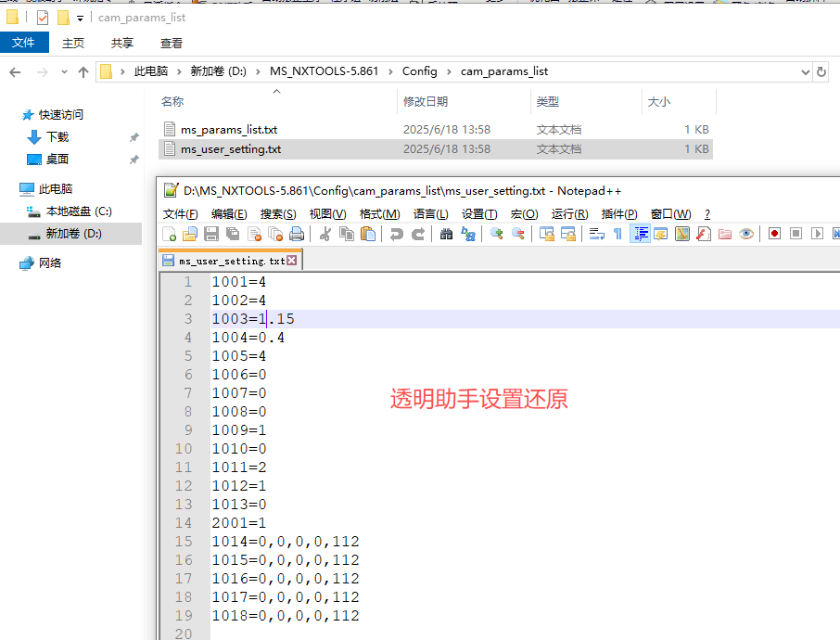Open the Function List icon
This screenshot has width=840, height=640.
pyautogui.click(x=704, y=234)
